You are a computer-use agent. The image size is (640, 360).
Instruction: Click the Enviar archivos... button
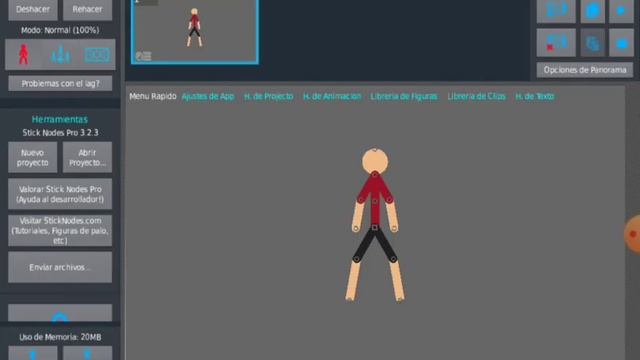click(x=60, y=267)
